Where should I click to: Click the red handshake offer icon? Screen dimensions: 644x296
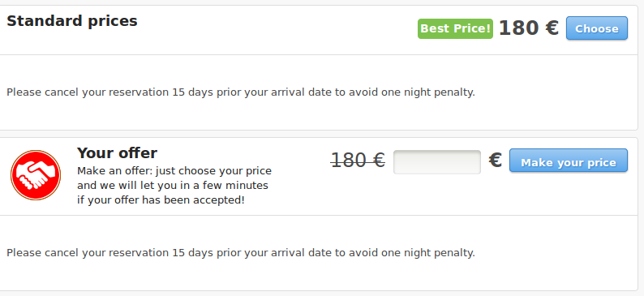[x=36, y=175]
